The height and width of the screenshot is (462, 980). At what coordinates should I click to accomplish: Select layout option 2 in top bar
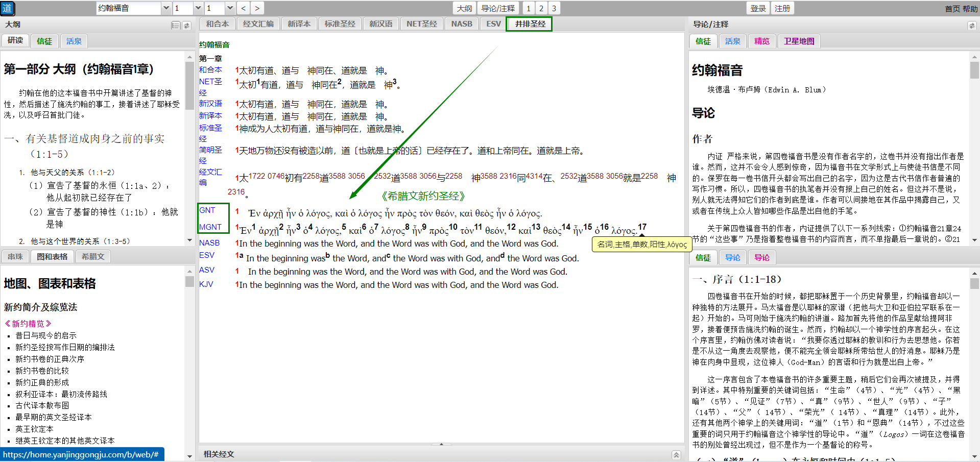541,8
